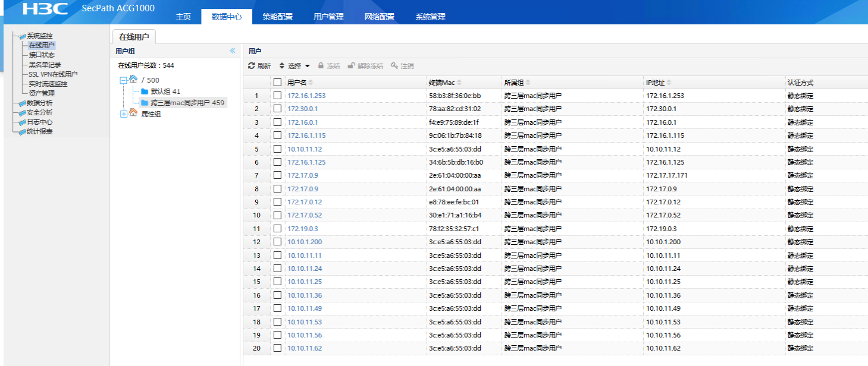
Task: Select 实时流速监控 in sidebar tree
Action: click(x=48, y=84)
